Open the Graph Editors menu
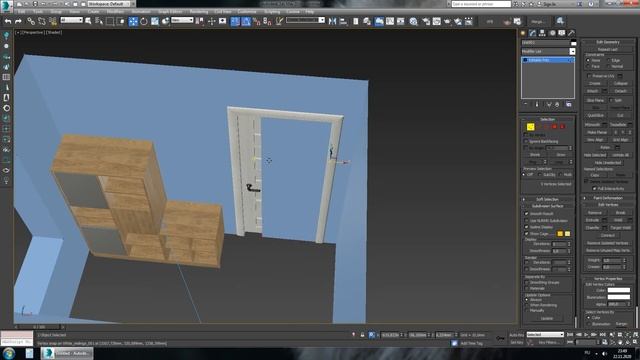This screenshot has width=640, height=360. pos(170,12)
